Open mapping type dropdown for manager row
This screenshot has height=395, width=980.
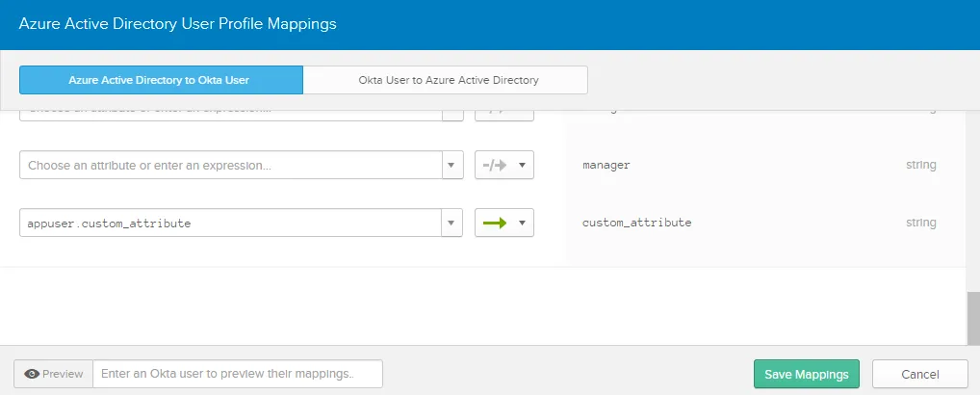(x=522, y=165)
